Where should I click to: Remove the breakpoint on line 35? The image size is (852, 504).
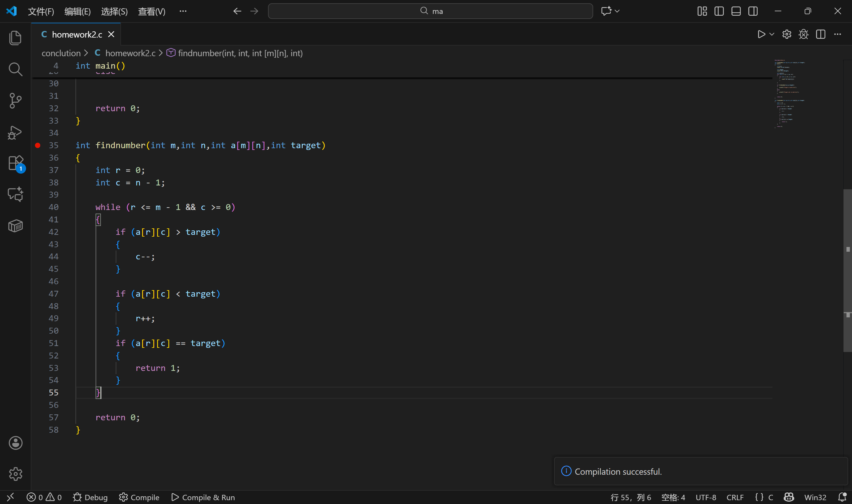pos(38,145)
